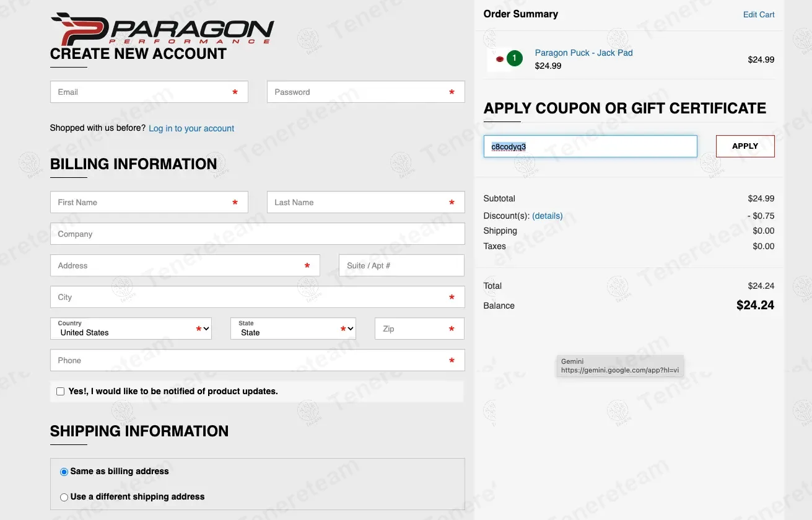Select Same as billing address option
The width and height of the screenshot is (812, 520).
click(64, 472)
